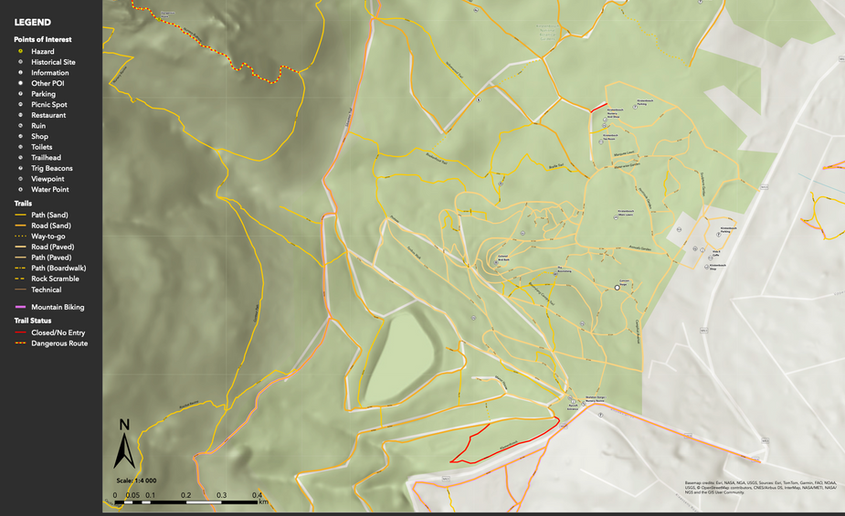Click the Basemap credits text
The image size is (845, 516).
coord(760,487)
